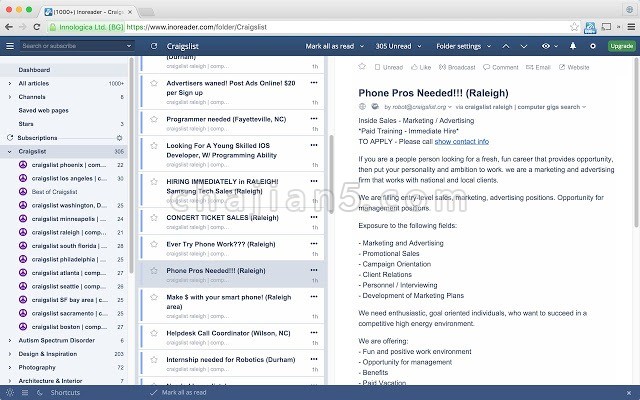Click Shortcuts in bottom bar
640x400 pixels.
pyautogui.click(x=65, y=393)
